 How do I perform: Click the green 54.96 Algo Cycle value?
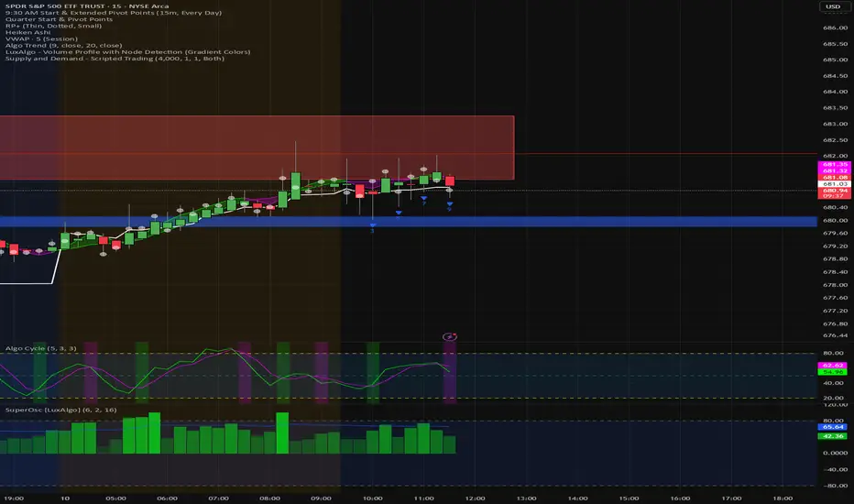click(832, 372)
